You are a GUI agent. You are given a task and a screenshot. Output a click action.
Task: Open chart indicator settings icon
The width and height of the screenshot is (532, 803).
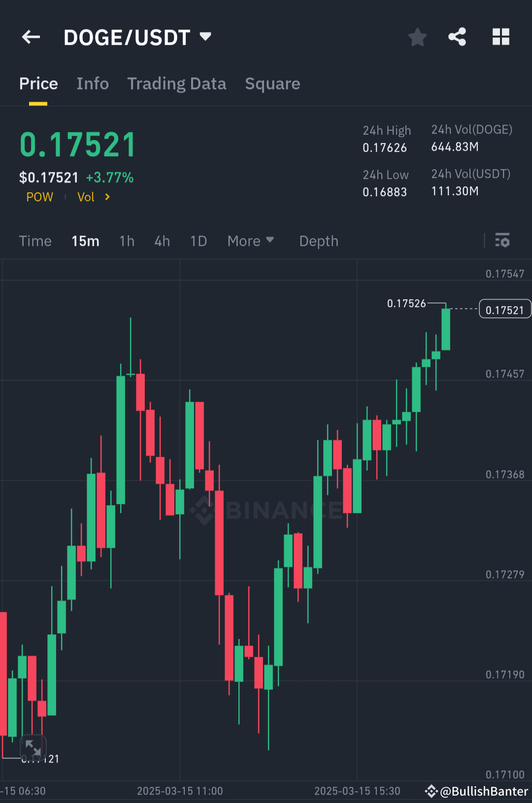point(502,241)
